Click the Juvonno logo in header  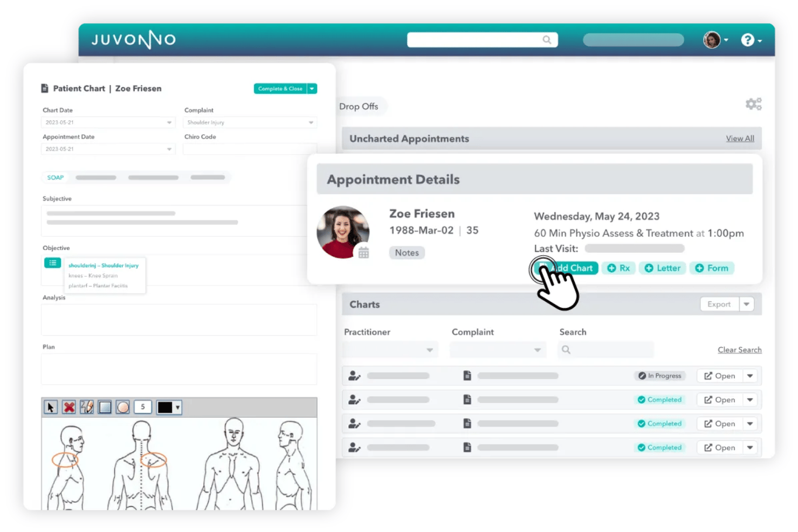[134, 40]
